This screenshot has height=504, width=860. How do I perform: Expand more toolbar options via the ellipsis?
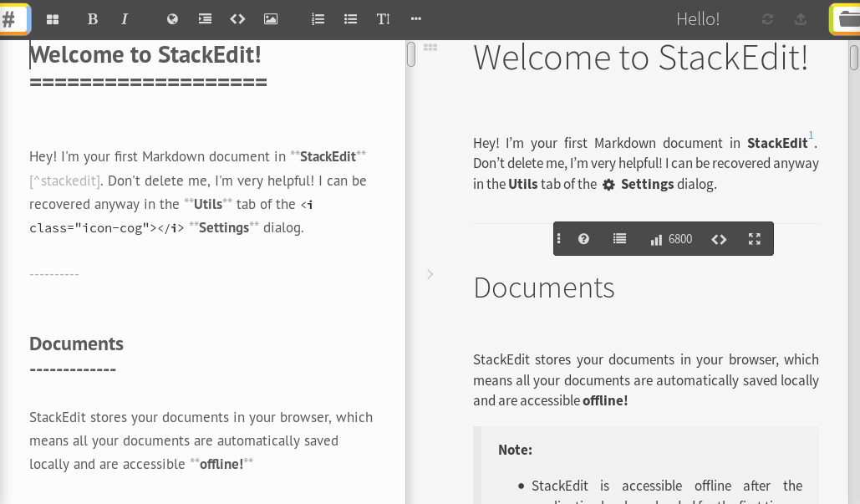tap(415, 19)
